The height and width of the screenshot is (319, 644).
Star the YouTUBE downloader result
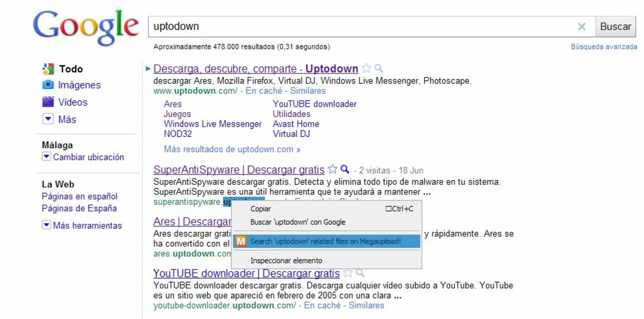click(348, 273)
